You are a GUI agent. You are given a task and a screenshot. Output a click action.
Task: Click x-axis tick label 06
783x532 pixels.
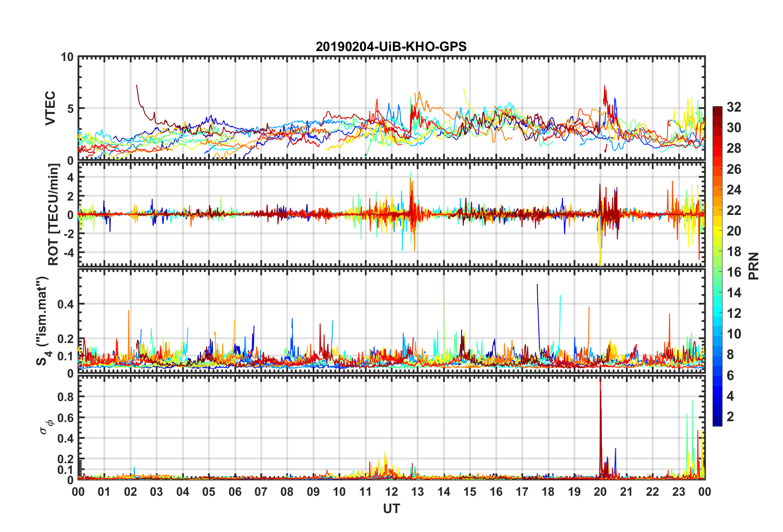(x=235, y=492)
